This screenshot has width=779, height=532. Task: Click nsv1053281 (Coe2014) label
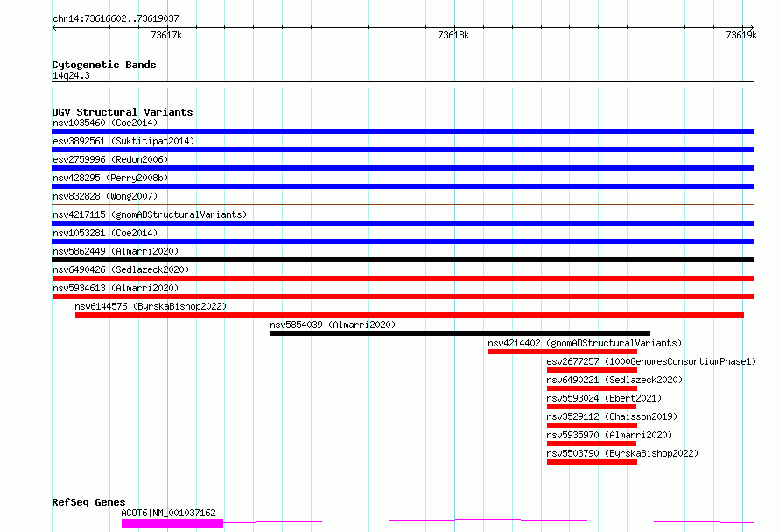[x=105, y=233]
